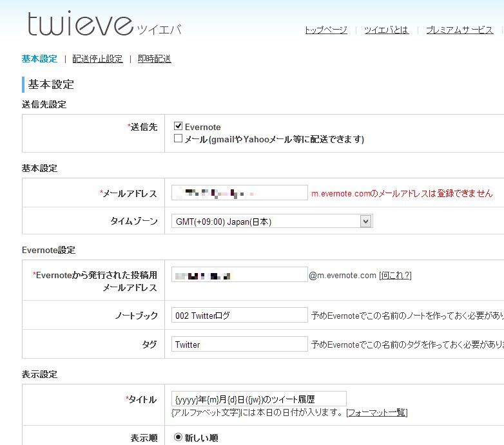Screen dimensions: 504x445
Task: Click the timezone dropdown arrow button
Action: pyautogui.click(x=365, y=222)
